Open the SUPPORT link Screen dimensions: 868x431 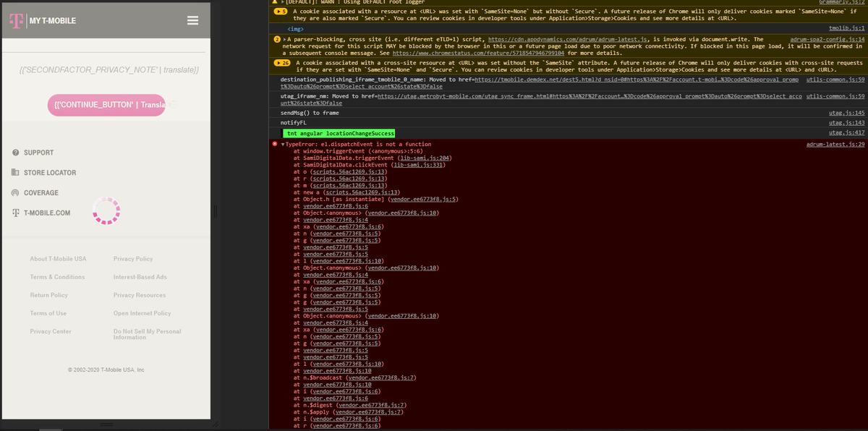click(38, 153)
